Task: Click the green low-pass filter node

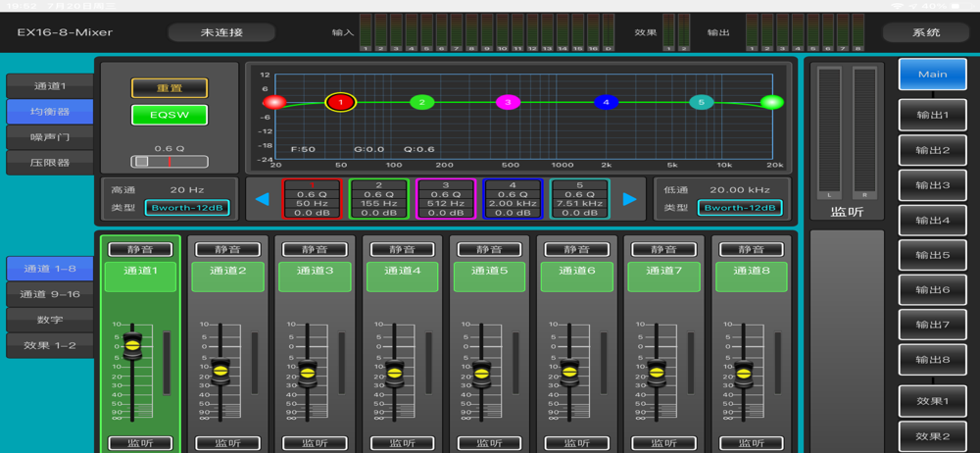Action: pos(772,102)
